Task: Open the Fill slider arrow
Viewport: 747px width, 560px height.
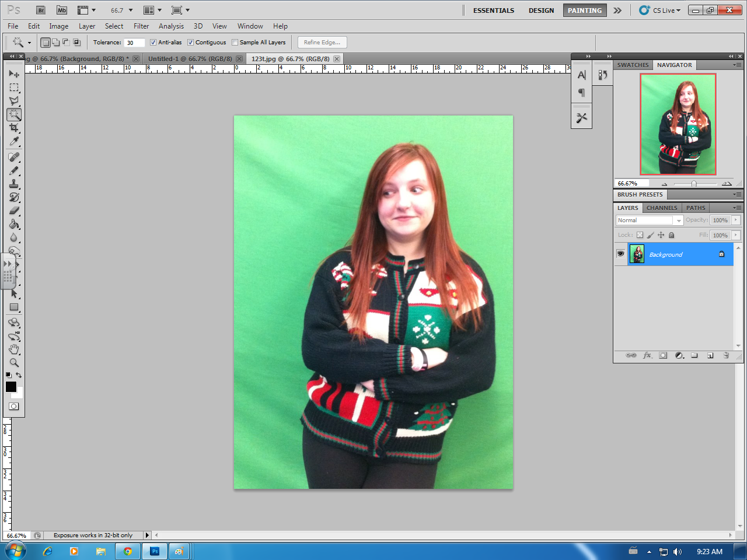Action: pos(736,235)
